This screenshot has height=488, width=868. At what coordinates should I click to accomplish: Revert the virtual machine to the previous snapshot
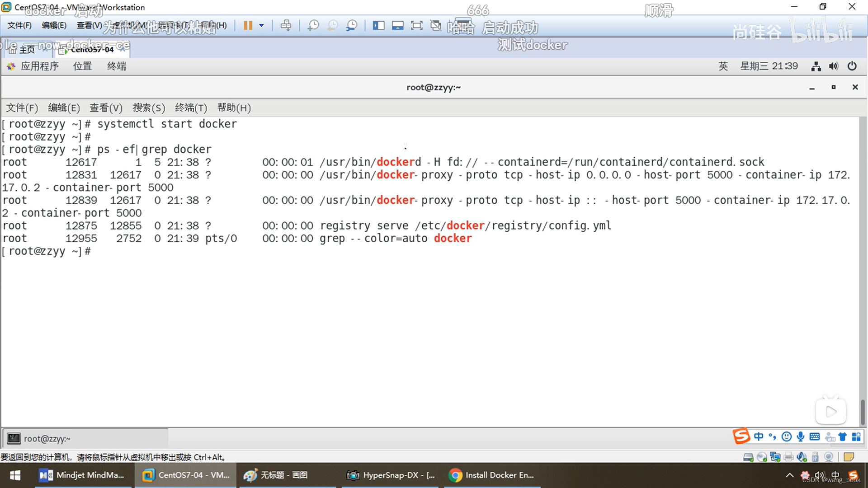[332, 25]
